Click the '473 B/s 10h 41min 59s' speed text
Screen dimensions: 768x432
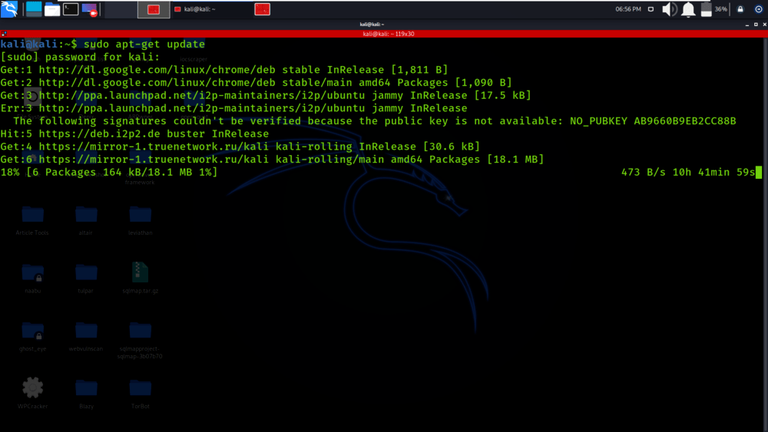[x=688, y=172]
